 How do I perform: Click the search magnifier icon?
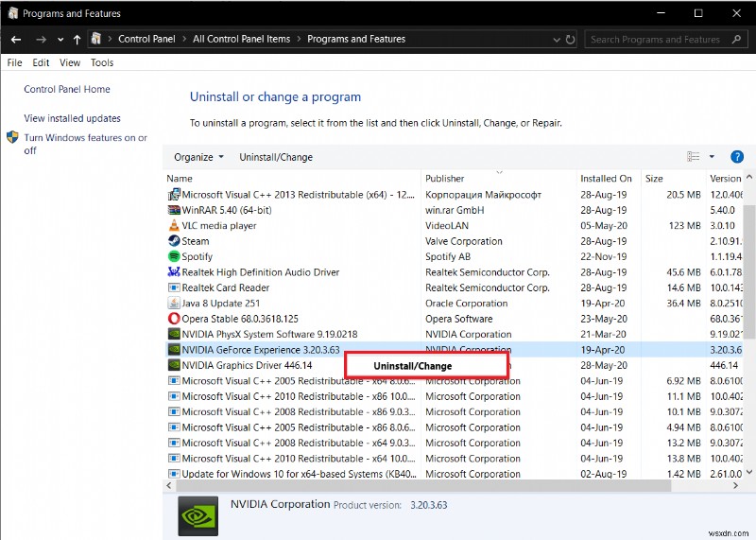736,39
